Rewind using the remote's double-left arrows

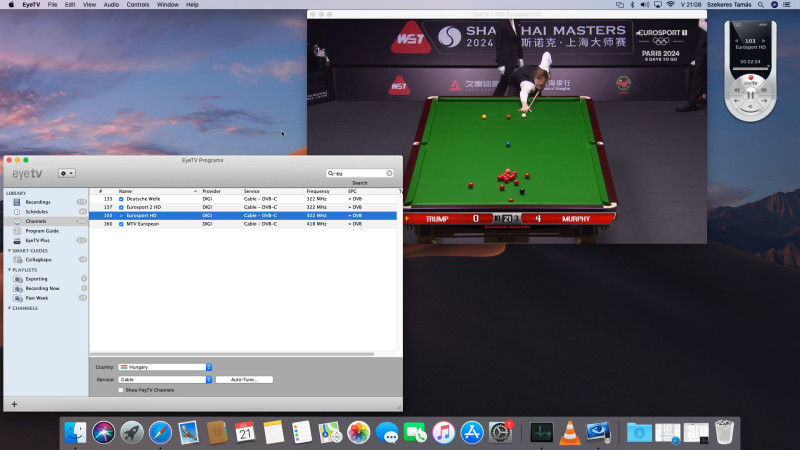[737, 90]
